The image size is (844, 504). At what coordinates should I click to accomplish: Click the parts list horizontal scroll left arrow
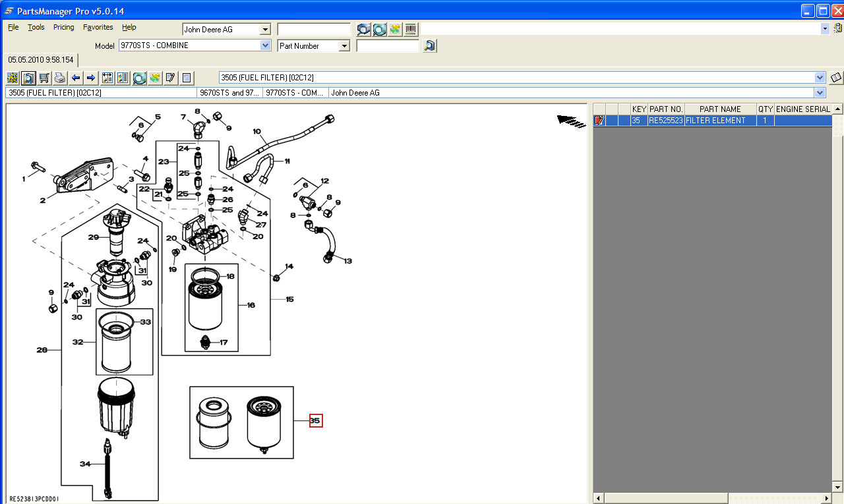tap(599, 498)
